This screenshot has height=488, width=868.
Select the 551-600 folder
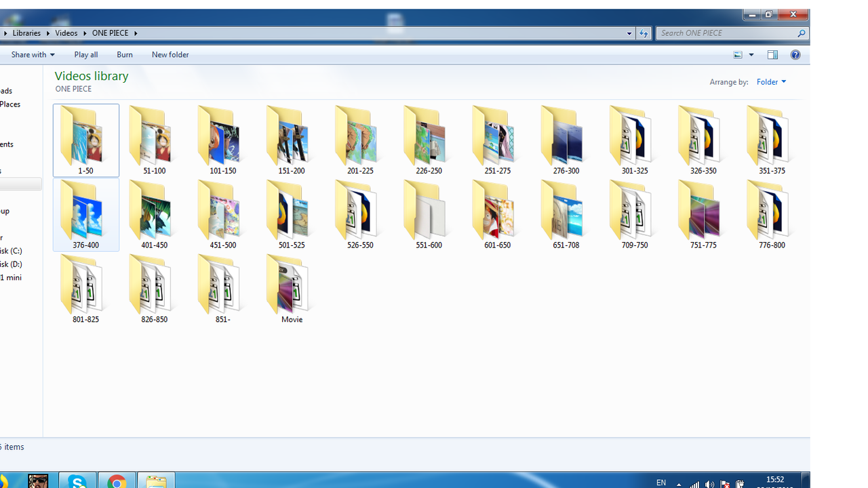[x=429, y=215]
